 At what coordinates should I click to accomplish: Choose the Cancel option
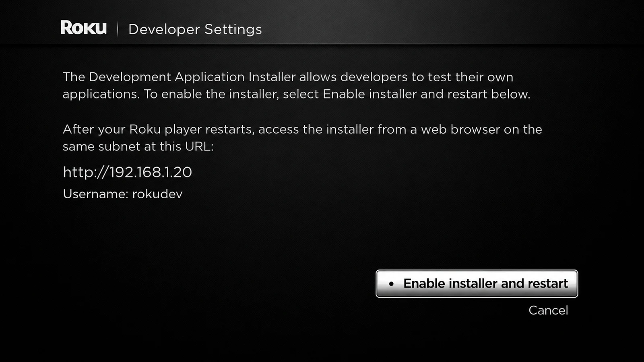(x=548, y=310)
